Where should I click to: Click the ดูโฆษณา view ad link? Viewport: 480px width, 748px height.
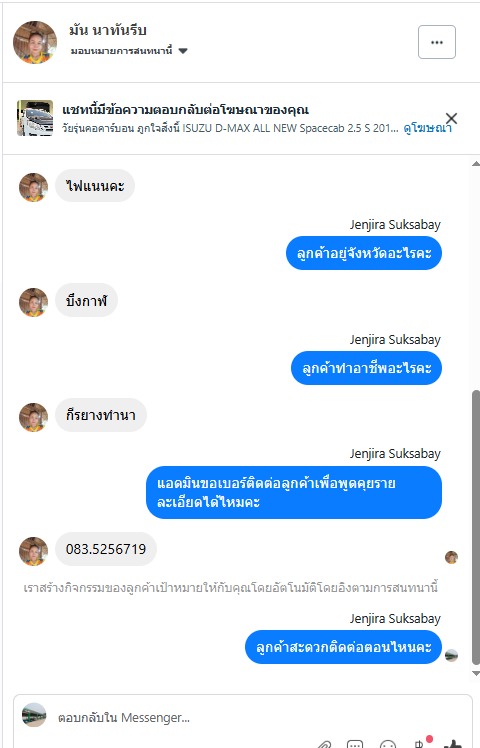[427, 128]
